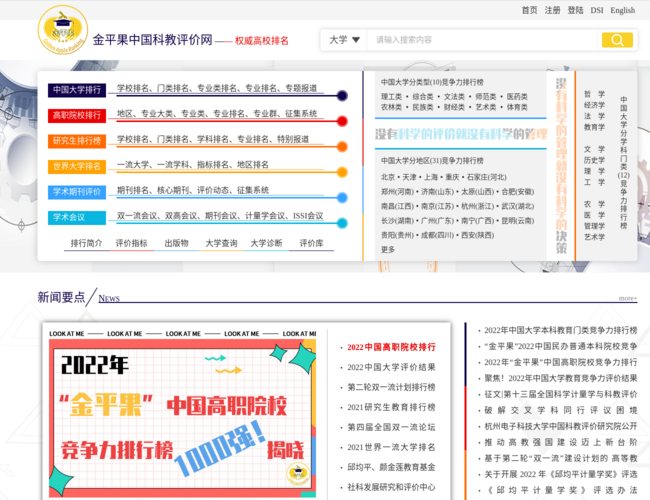The height and width of the screenshot is (500, 650).
Task: Open 破解交叉学科同行评议困境 article
Action: point(560,410)
